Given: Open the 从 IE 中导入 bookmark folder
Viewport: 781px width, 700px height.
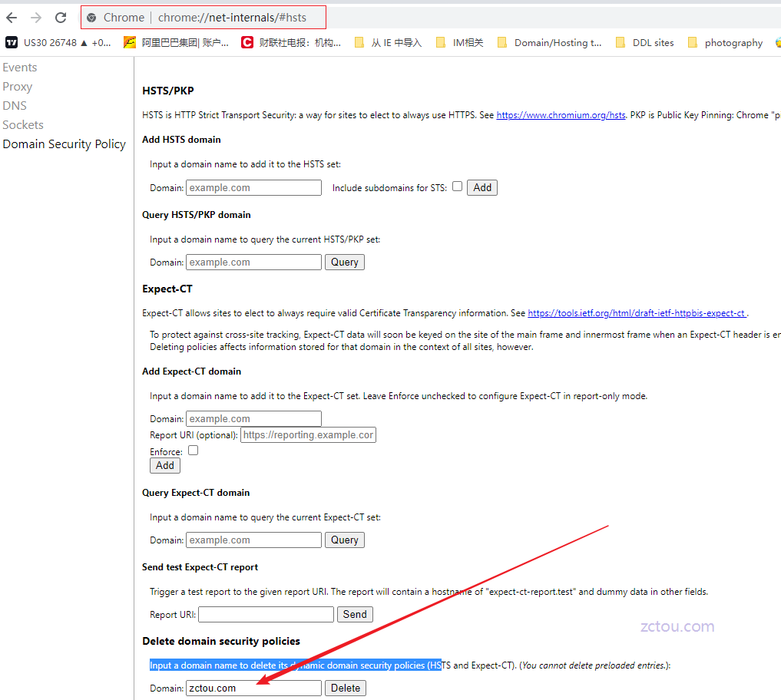Looking at the screenshot, I should click(388, 43).
